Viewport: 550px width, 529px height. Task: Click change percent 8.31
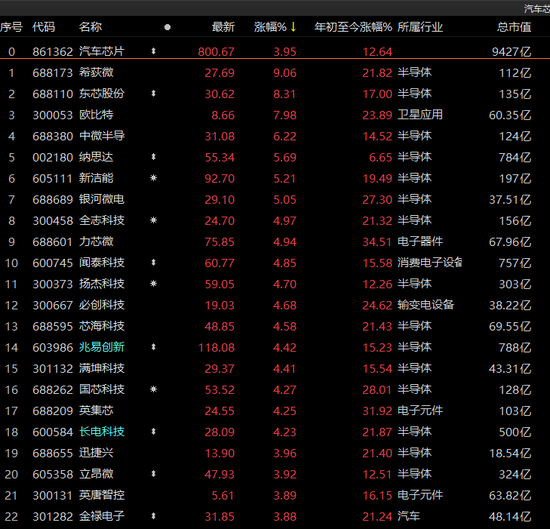click(x=285, y=94)
